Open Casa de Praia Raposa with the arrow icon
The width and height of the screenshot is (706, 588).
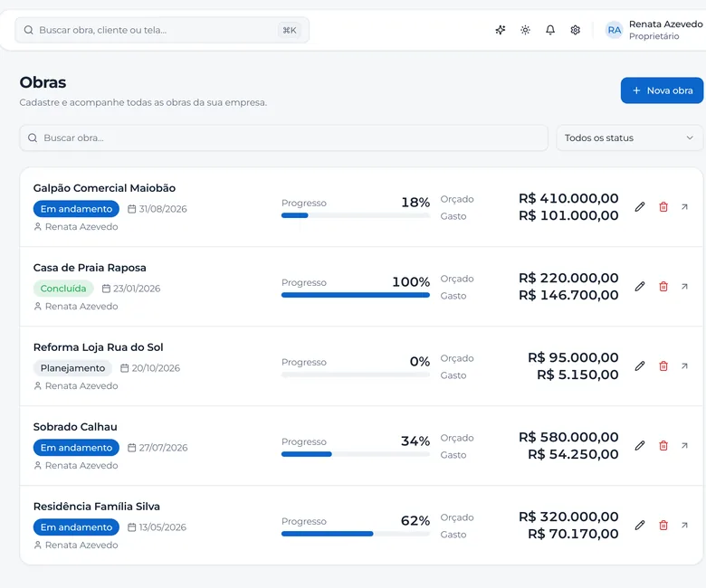684,287
